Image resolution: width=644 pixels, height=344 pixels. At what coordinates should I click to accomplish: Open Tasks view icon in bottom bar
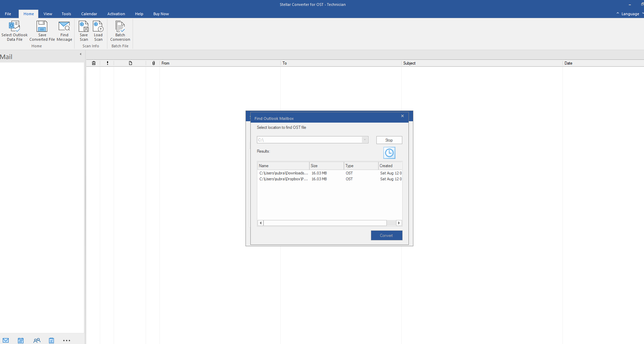51,341
